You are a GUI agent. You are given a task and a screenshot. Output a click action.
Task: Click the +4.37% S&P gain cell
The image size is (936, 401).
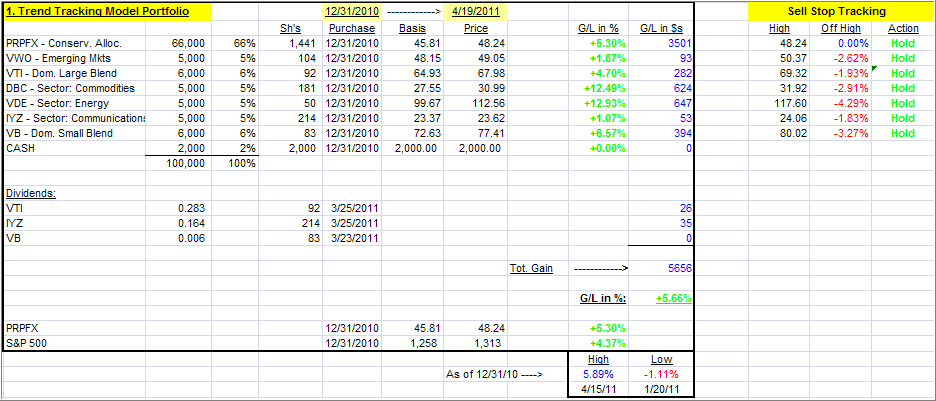pos(599,343)
